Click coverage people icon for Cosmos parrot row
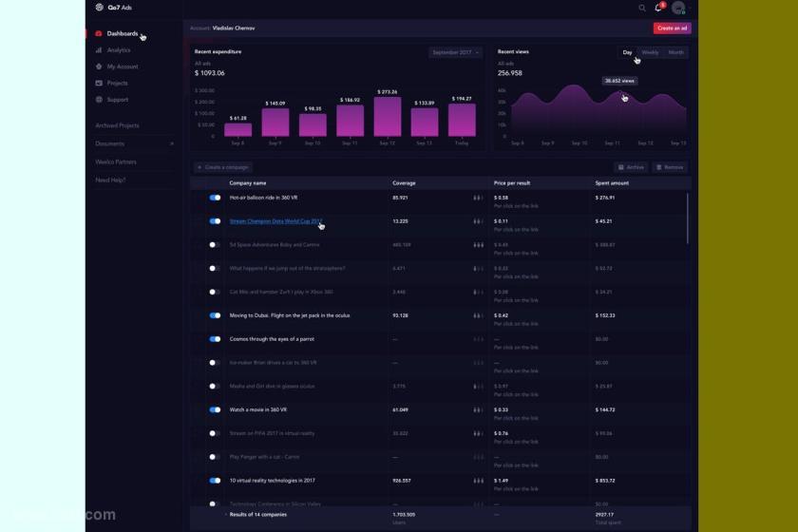798x532 pixels. pyautogui.click(x=478, y=339)
